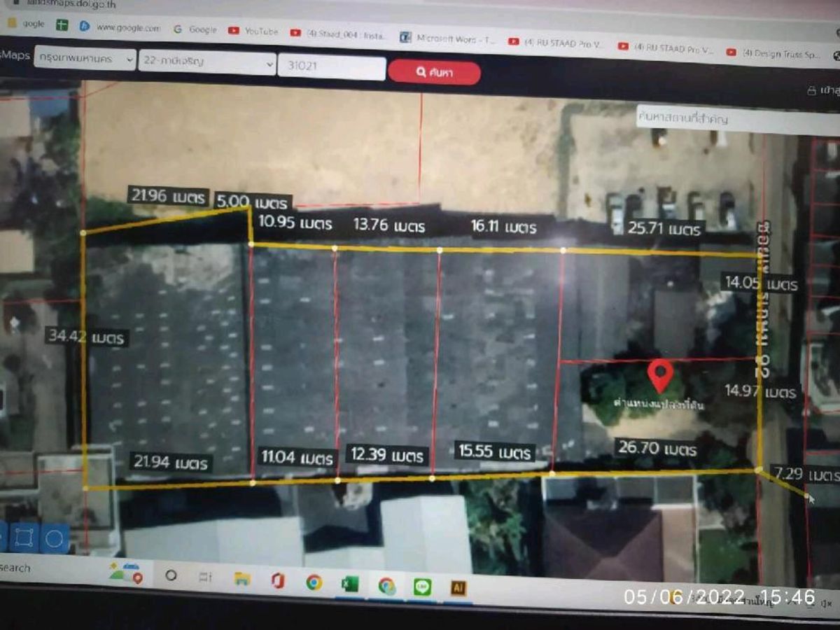840x630 pixels.
Task: Click the red search (ค้นหา) button
Action: (x=434, y=72)
